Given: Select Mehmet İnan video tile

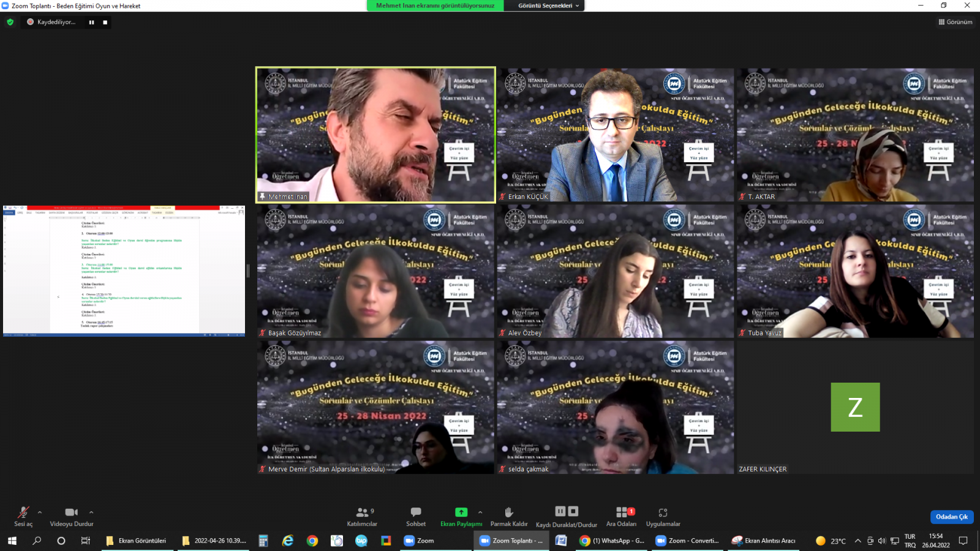Looking at the screenshot, I should pyautogui.click(x=375, y=135).
